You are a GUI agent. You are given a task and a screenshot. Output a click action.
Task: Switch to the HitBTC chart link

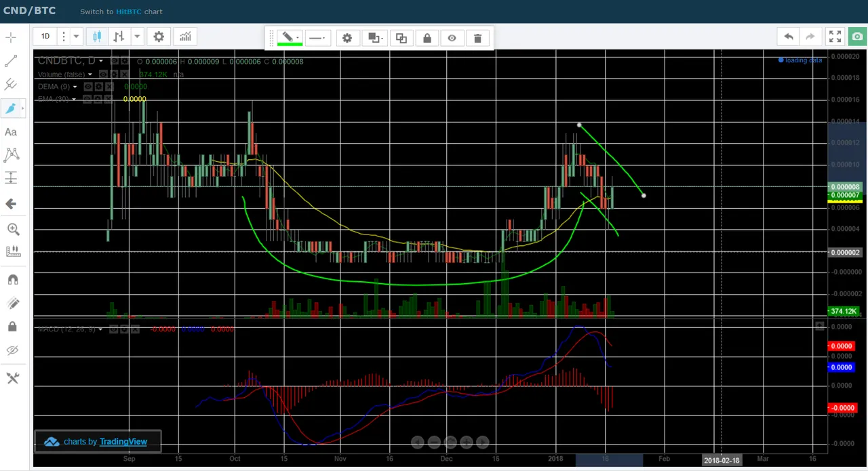(x=129, y=12)
